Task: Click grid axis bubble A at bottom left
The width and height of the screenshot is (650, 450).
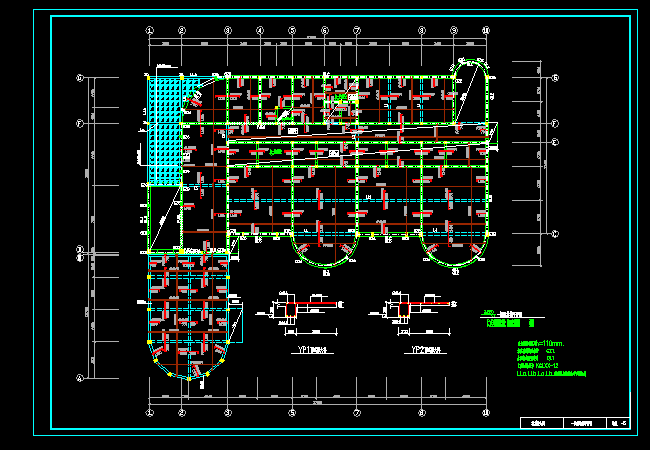Action: (79, 377)
